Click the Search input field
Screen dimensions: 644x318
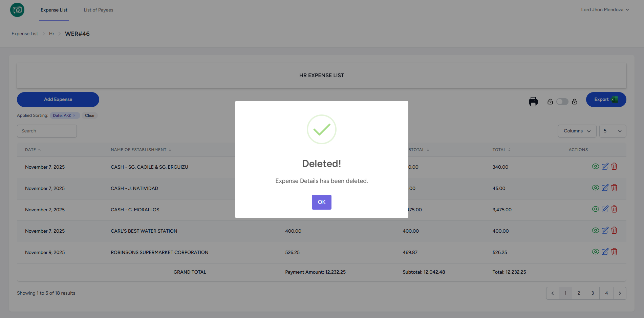click(47, 131)
